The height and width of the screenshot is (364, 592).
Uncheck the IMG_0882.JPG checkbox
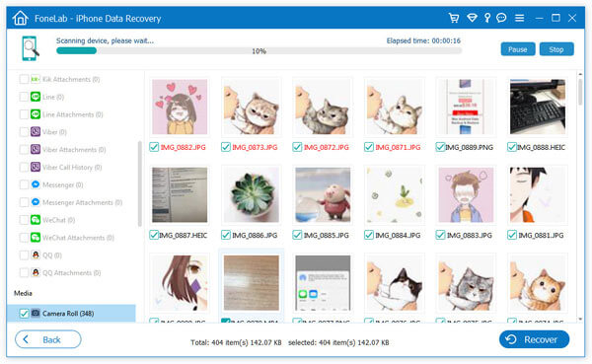pyautogui.click(x=154, y=147)
